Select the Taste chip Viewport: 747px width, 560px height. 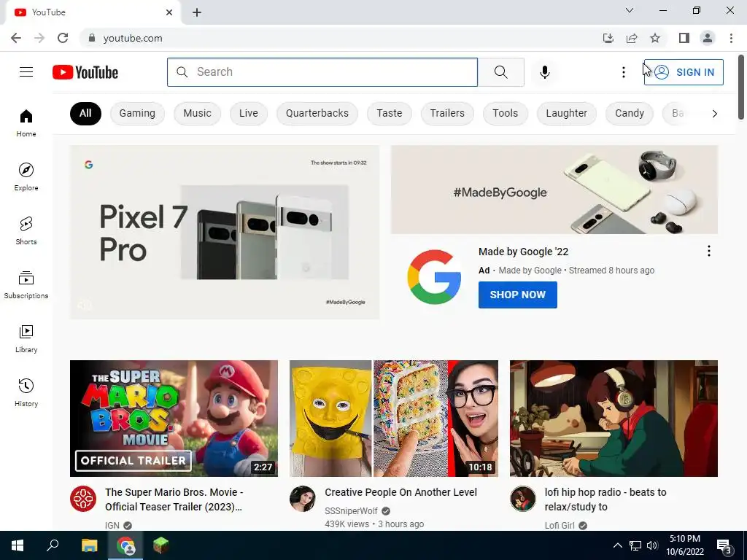click(x=390, y=113)
